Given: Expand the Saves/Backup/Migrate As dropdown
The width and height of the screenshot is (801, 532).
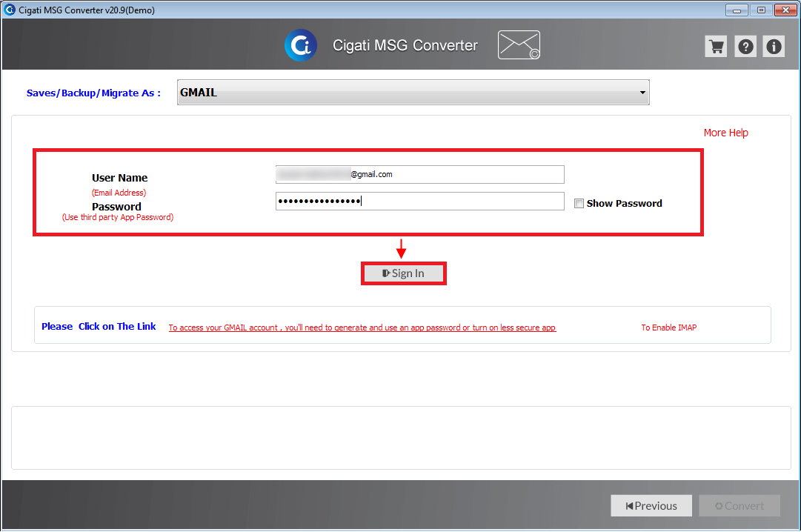Looking at the screenshot, I should [x=413, y=93].
